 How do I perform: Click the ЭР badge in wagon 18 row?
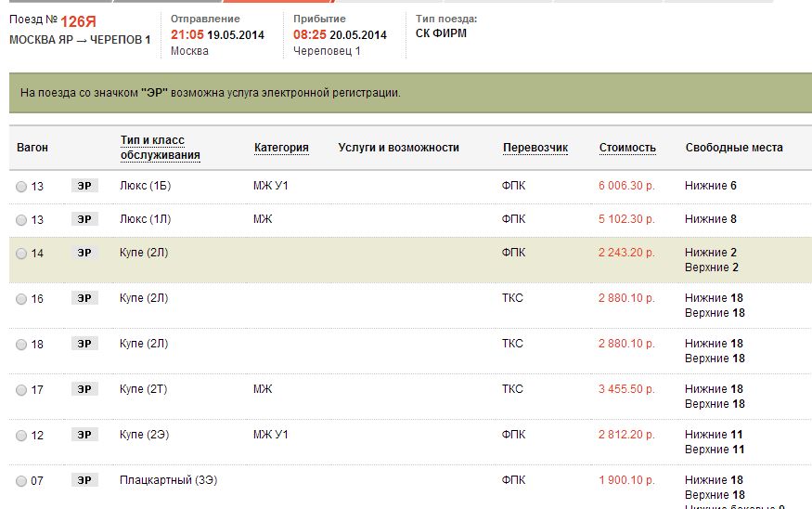[84, 344]
